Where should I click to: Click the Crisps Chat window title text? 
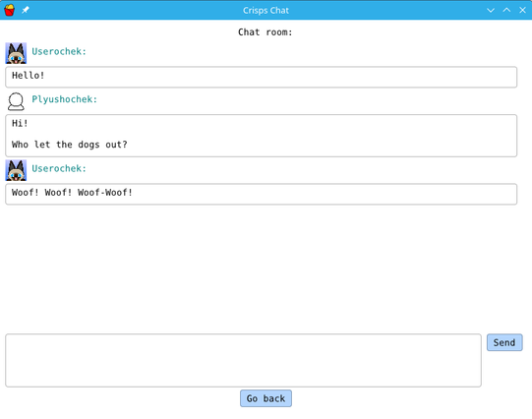266,11
